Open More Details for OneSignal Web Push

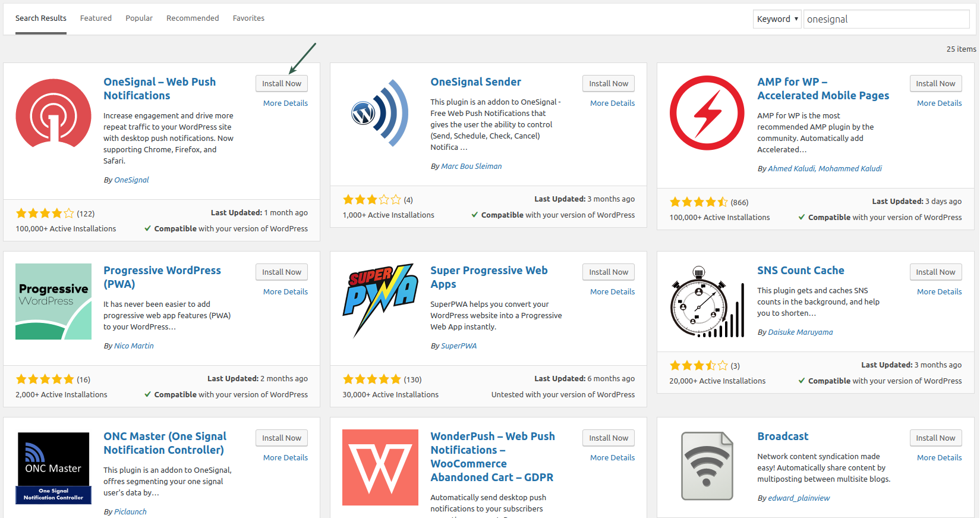pos(285,103)
